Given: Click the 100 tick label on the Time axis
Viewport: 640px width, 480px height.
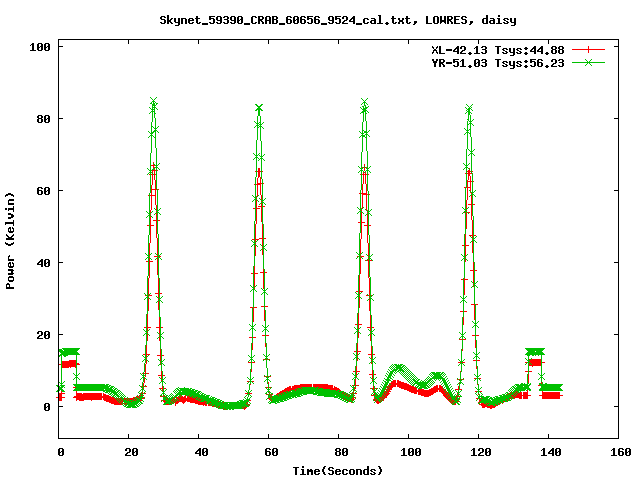Looking at the screenshot, I should coord(411,452).
